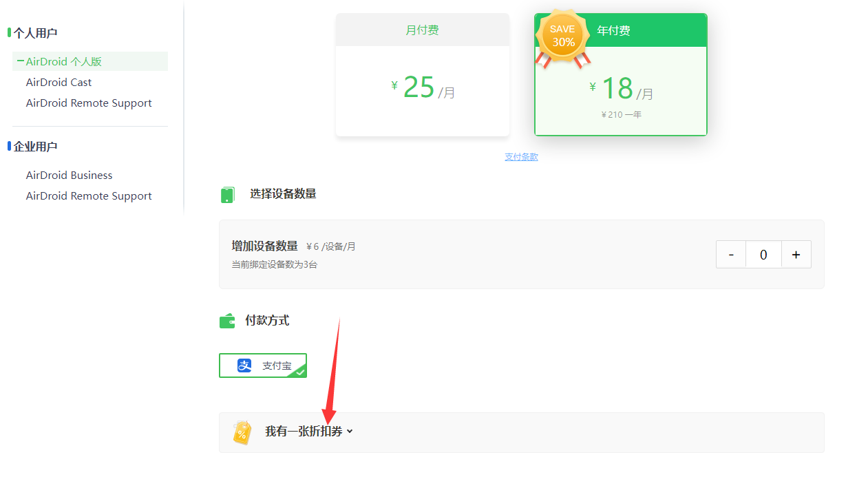Decrease device count with minus button
The width and height of the screenshot is (868, 477).
coord(731,255)
